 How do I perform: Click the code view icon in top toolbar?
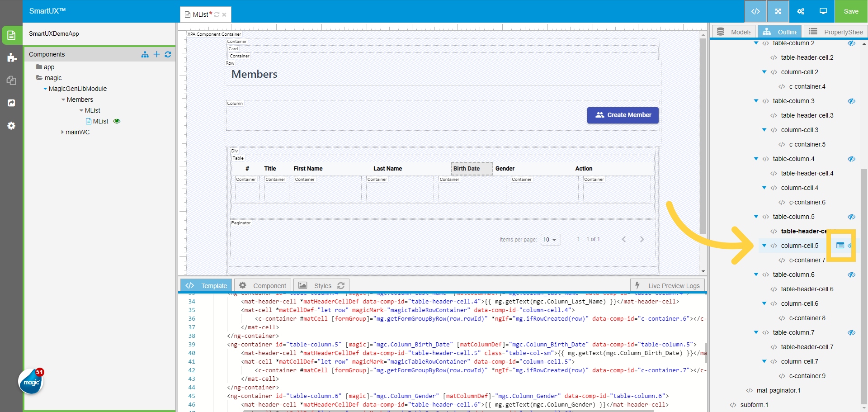click(x=755, y=11)
